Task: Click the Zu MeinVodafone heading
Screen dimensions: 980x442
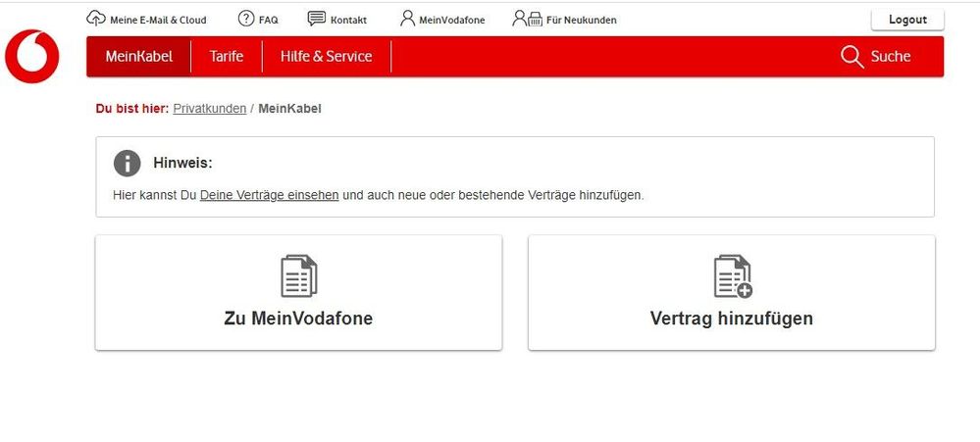Action: coord(298,319)
